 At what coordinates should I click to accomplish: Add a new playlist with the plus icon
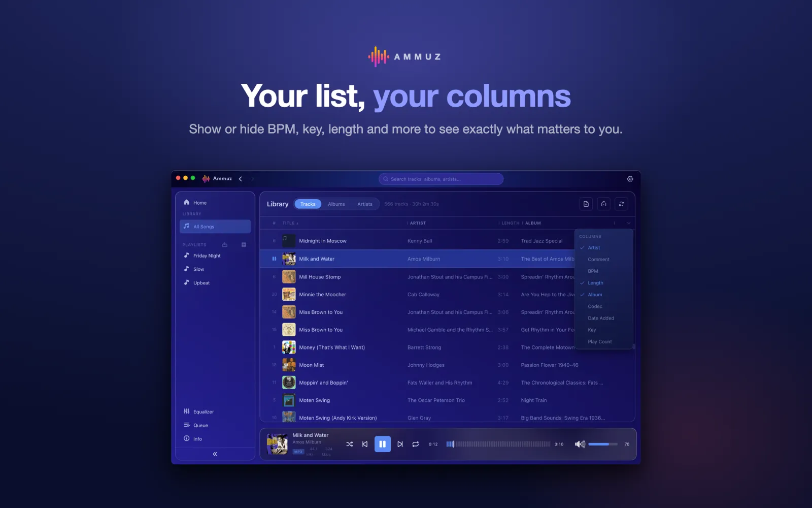(x=244, y=244)
